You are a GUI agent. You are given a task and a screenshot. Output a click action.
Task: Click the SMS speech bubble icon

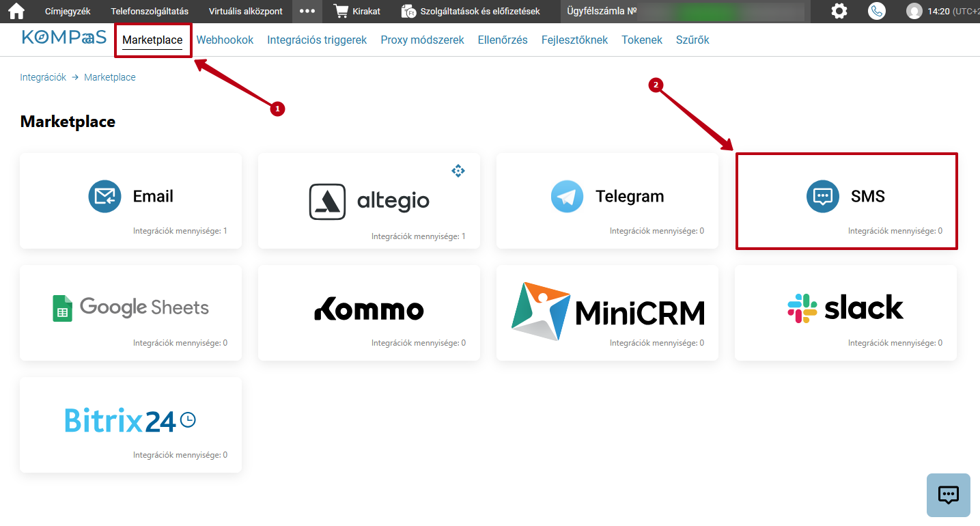(823, 197)
